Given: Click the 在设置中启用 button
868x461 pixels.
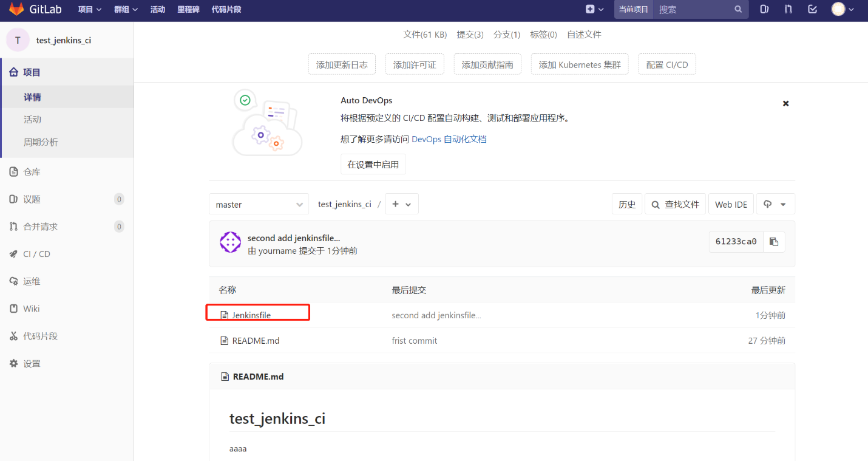Looking at the screenshot, I should tap(373, 165).
